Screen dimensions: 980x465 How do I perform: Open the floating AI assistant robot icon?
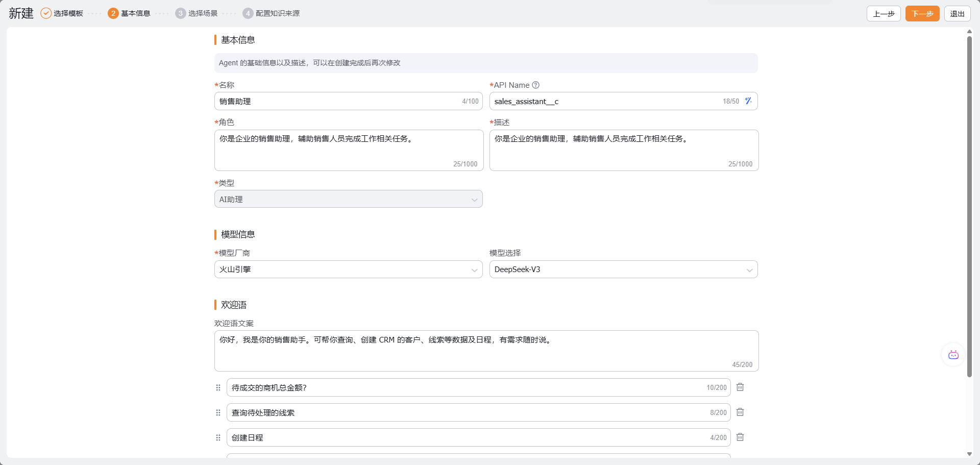(953, 355)
